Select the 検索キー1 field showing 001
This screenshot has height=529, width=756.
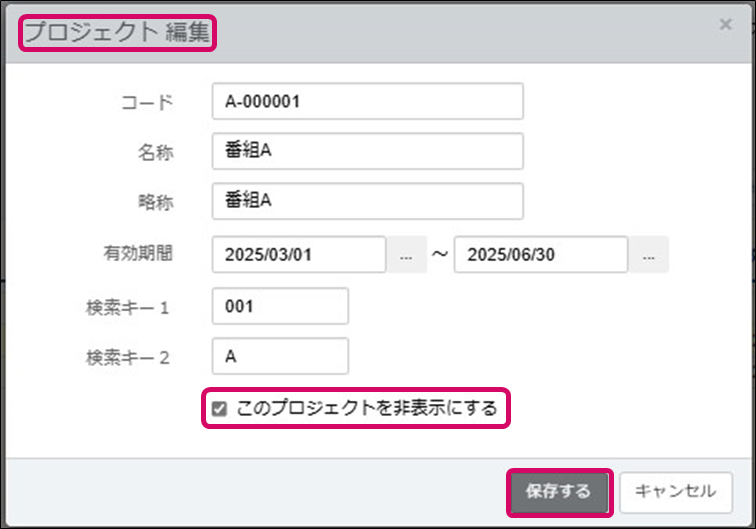280,306
